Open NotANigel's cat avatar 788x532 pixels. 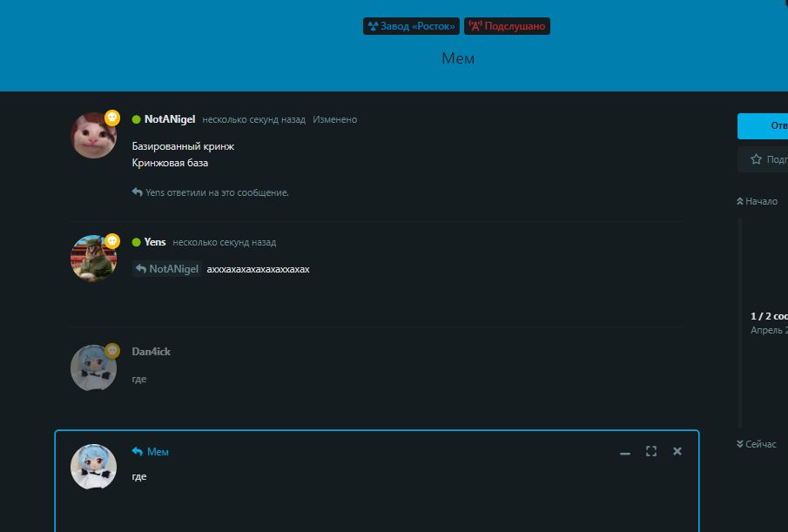(x=93, y=136)
